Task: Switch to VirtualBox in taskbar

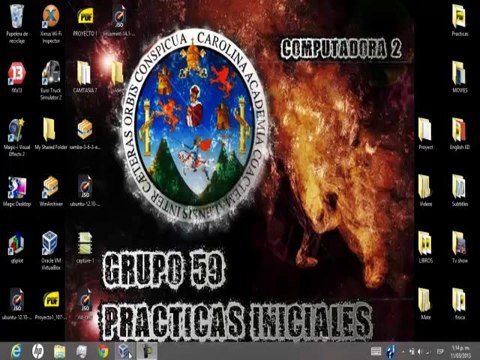Action: tap(125, 351)
